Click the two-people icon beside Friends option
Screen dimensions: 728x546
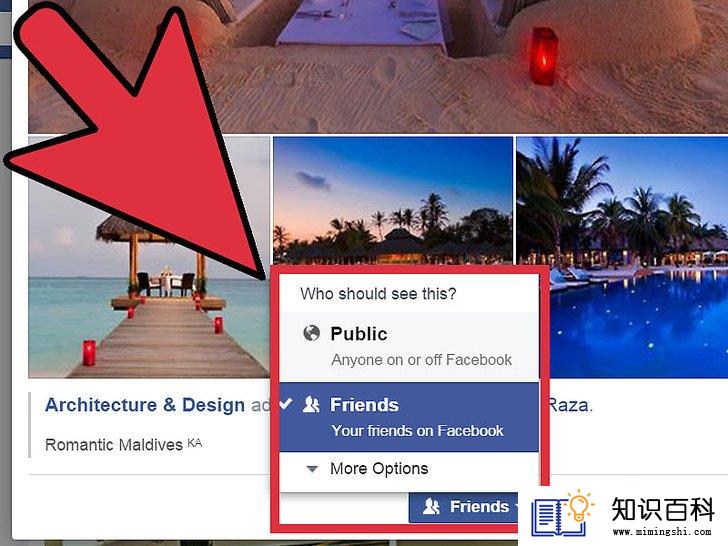pyautogui.click(x=311, y=405)
